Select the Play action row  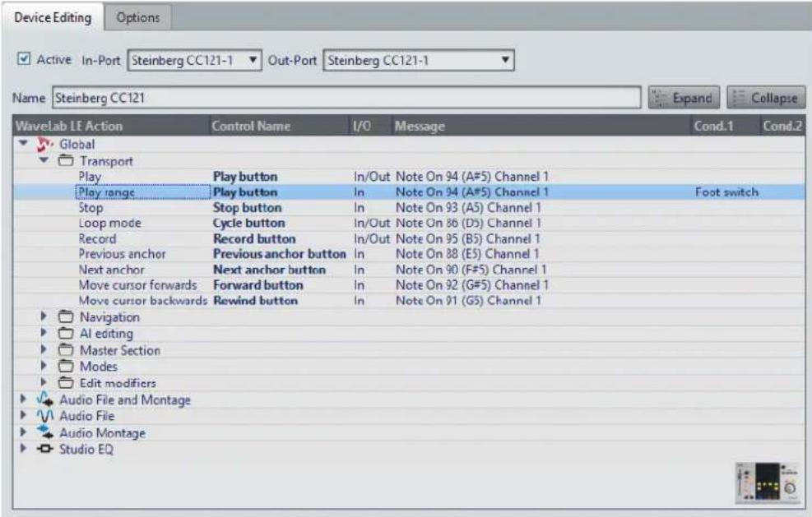409,177
